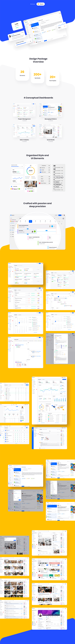Open the Social Media dashboard thumbnail
75x644 pixels.
click(x=51, y=131)
